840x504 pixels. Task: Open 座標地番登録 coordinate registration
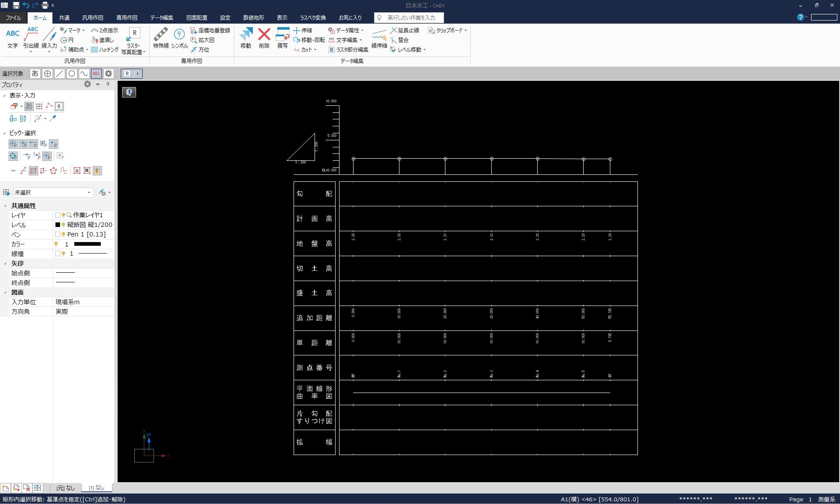click(210, 30)
